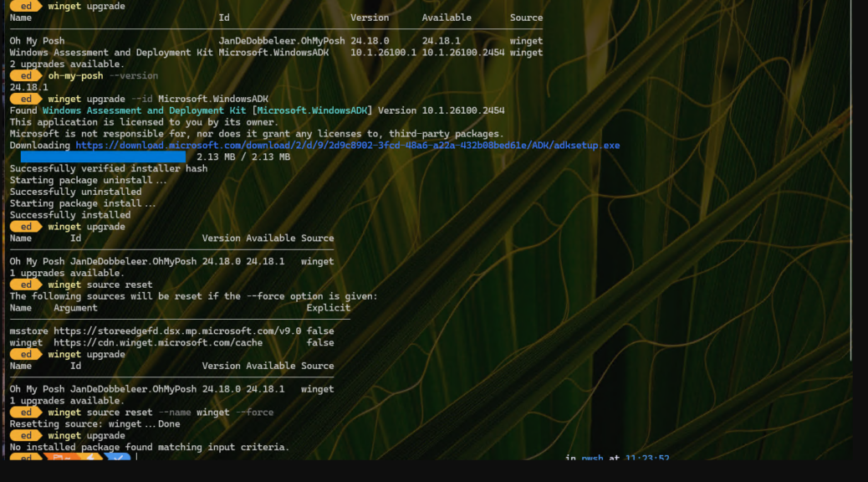Click the blue download progress bar
Image resolution: width=868 pixels, height=482 pixels.
103,156
